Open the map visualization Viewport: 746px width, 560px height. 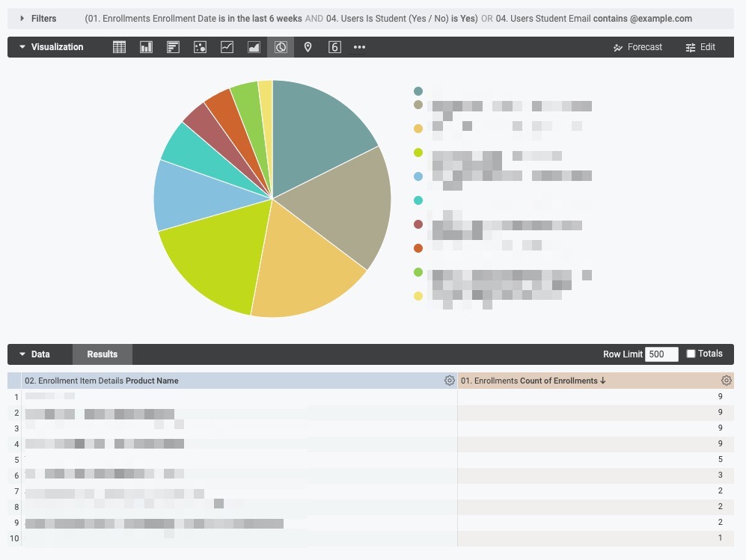308,46
